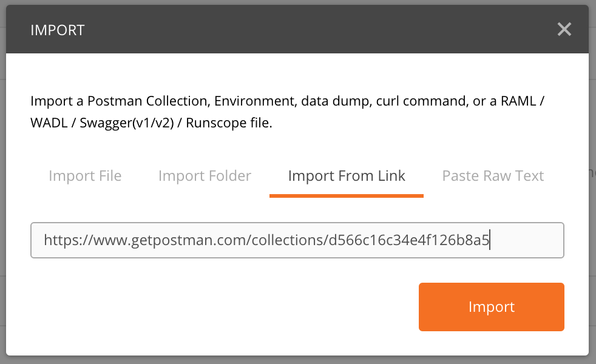Click the orange-underlined active link tab
The image size is (596, 364).
[x=347, y=176]
